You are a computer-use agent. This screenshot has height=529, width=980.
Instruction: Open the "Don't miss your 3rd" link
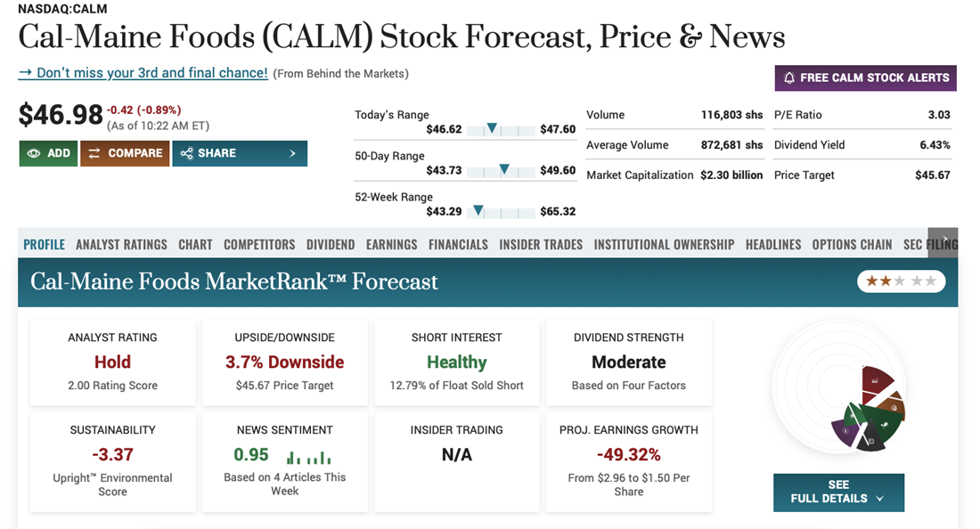[143, 73]
